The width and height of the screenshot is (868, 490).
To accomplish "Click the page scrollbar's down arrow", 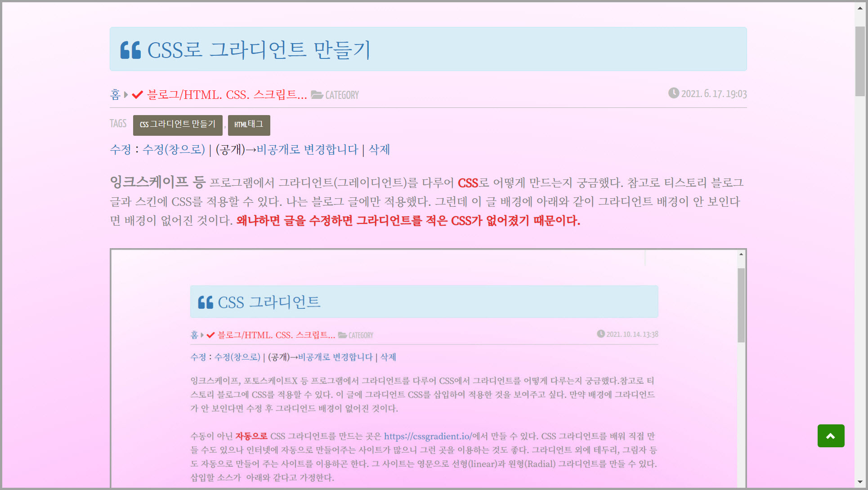I will pos(860,482).
